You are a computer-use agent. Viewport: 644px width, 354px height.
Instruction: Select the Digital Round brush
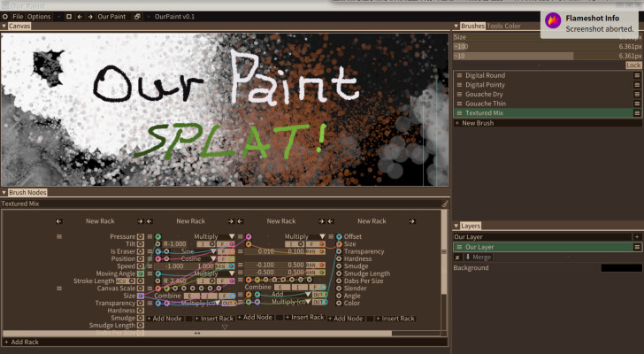click(x=548, y=75)
